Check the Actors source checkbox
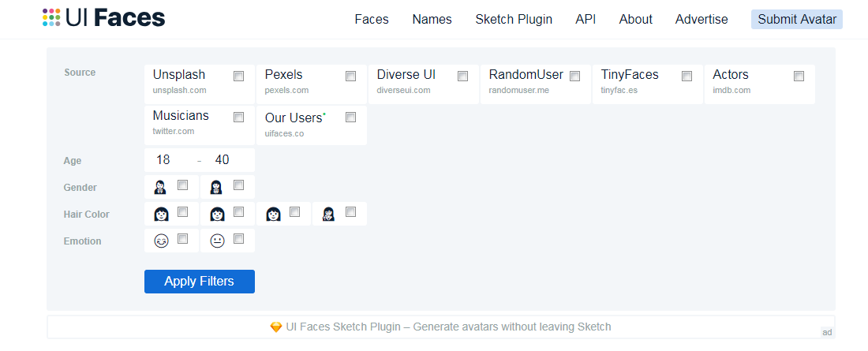868x351 pixels. [x=799, y=77]
